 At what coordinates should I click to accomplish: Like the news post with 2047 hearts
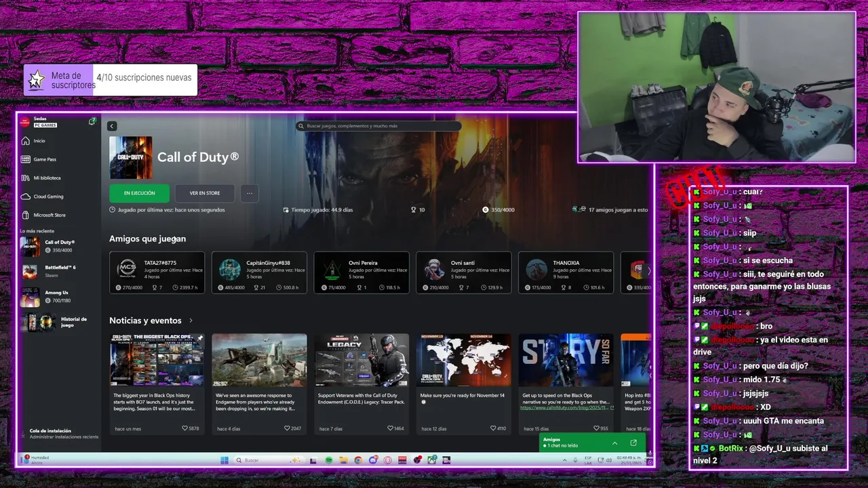tap(293, 428)
